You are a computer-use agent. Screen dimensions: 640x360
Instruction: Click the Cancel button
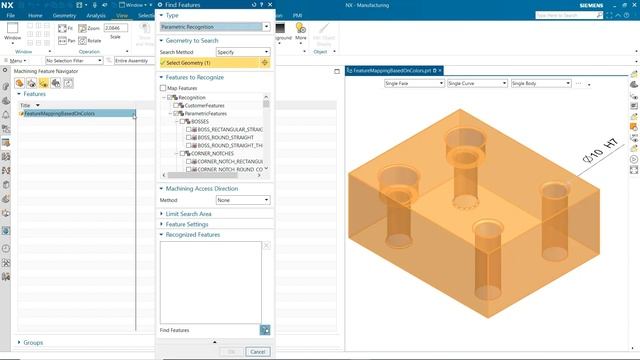tap(258, 352)
